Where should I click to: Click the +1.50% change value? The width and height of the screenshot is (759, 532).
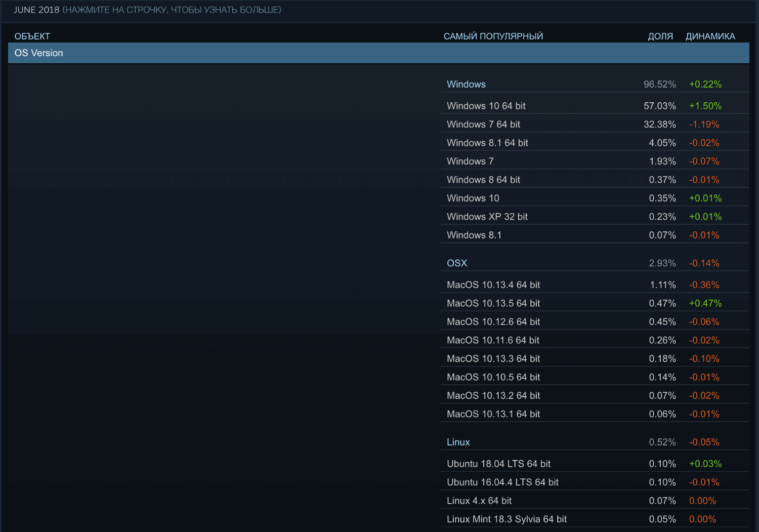(705, 106)
